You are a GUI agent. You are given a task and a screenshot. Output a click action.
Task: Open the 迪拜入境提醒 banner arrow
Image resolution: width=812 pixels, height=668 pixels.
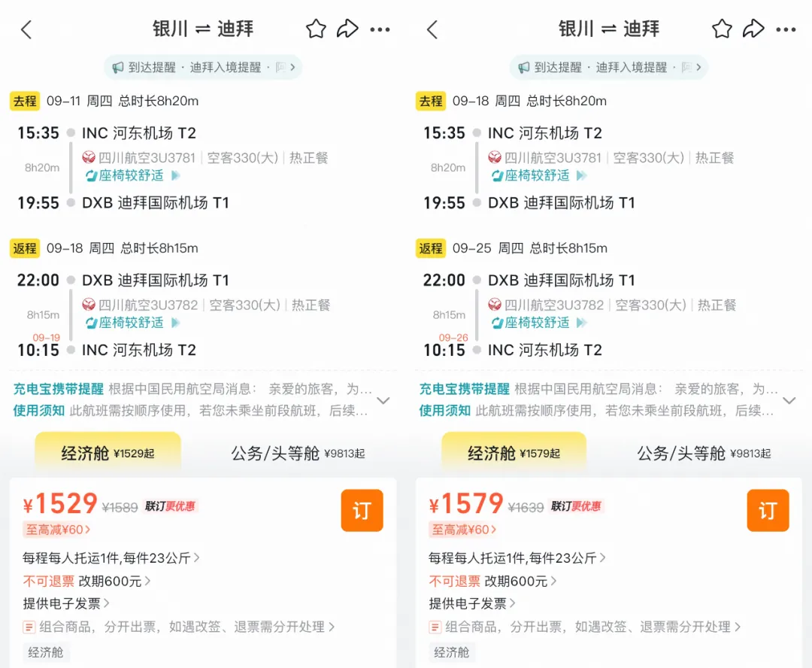(x=292, y=67)
